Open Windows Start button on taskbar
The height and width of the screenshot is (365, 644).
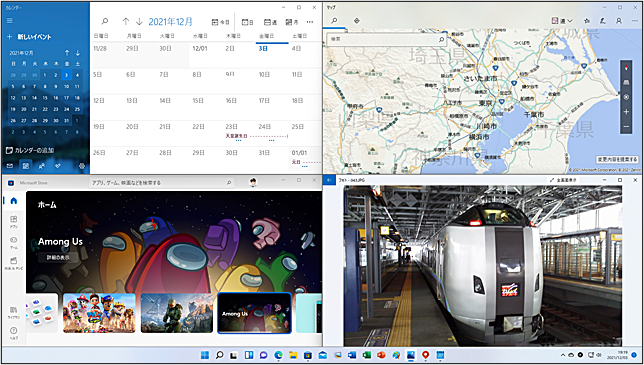tap(205, 355)
